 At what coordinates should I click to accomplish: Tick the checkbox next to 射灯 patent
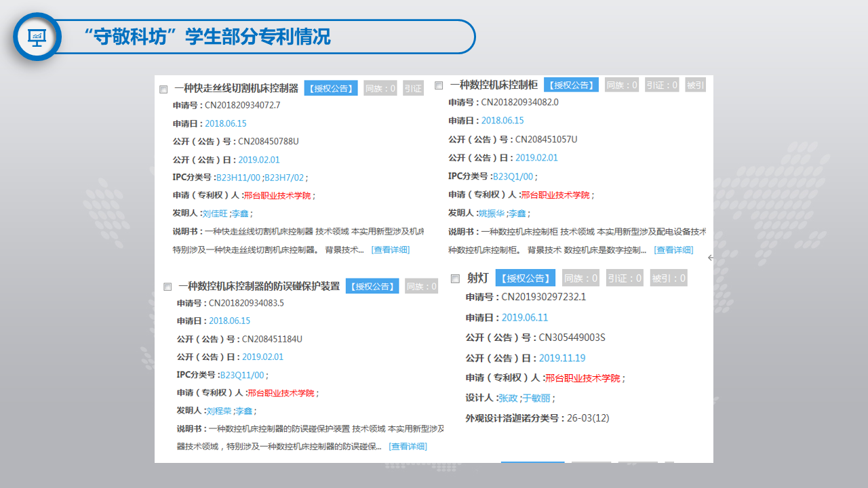pos(455,279)
